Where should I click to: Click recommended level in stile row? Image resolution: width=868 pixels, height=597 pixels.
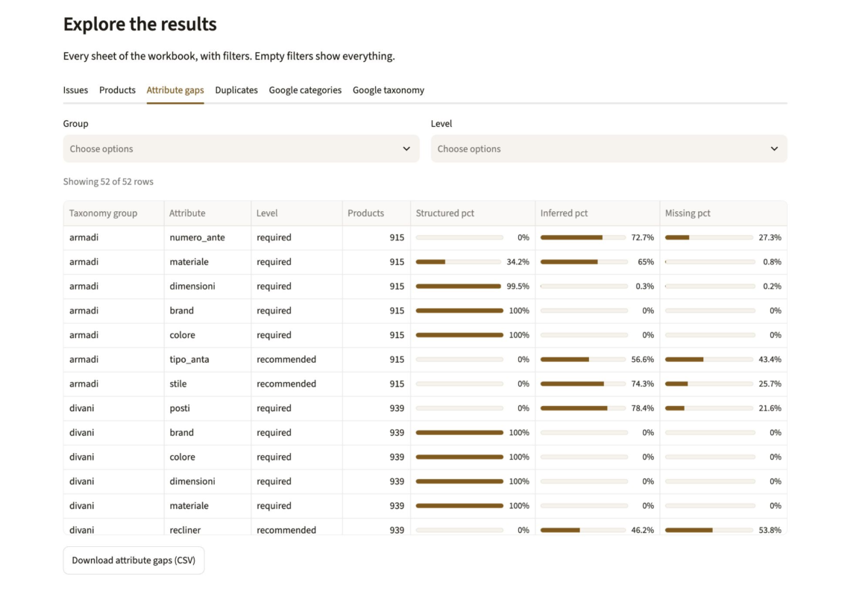click(x=286, y=384)
